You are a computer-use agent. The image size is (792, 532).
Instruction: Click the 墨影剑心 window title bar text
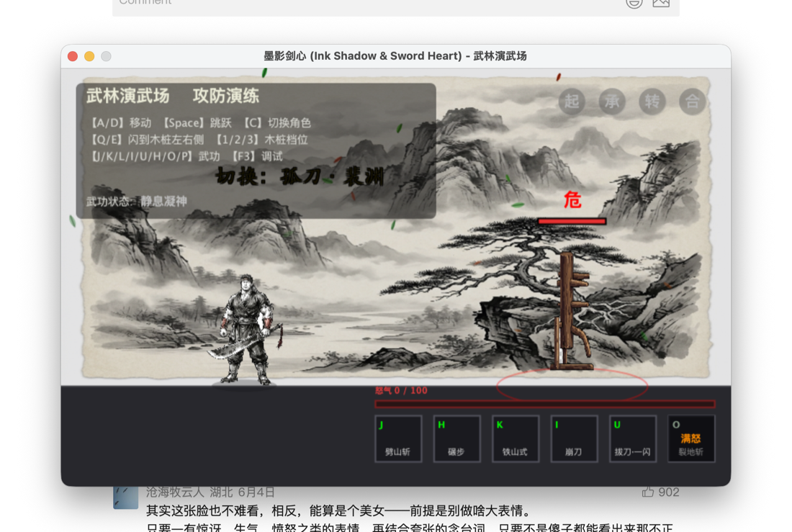point(395,56)
